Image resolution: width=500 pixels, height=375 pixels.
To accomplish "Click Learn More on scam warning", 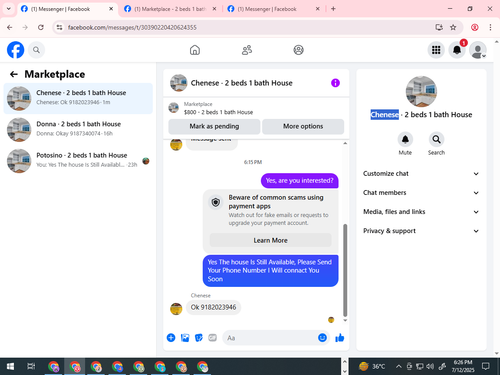I will pos(270,240).
